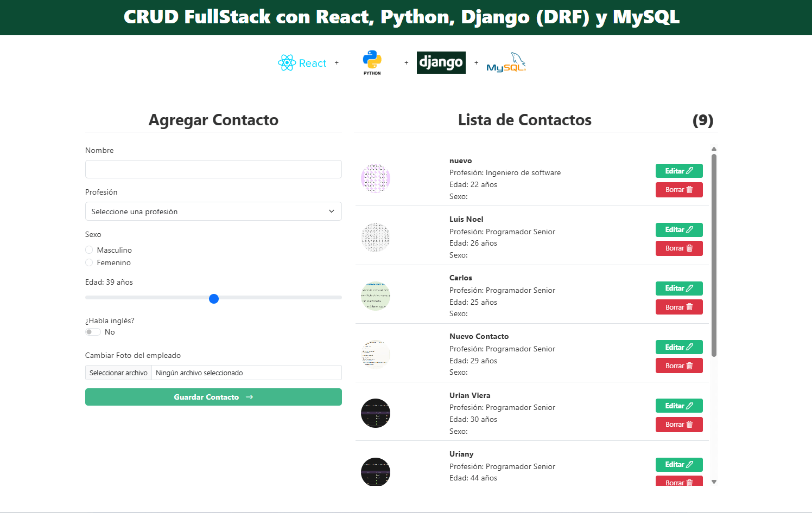Click the CRUD FullStack page title
The height and width of the screenshot is (513, 812).
pyautogui.click(x=402, y=17)
